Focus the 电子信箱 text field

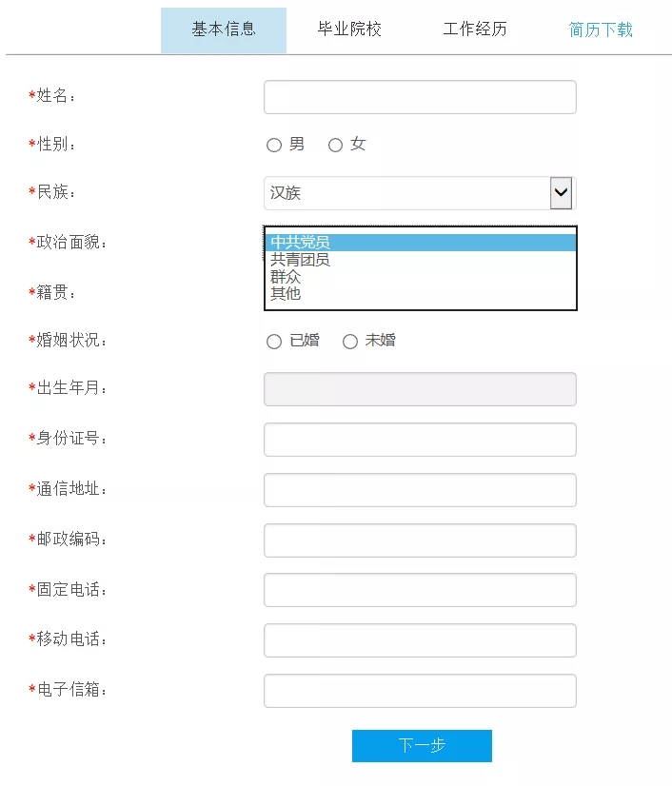point(420,691)
